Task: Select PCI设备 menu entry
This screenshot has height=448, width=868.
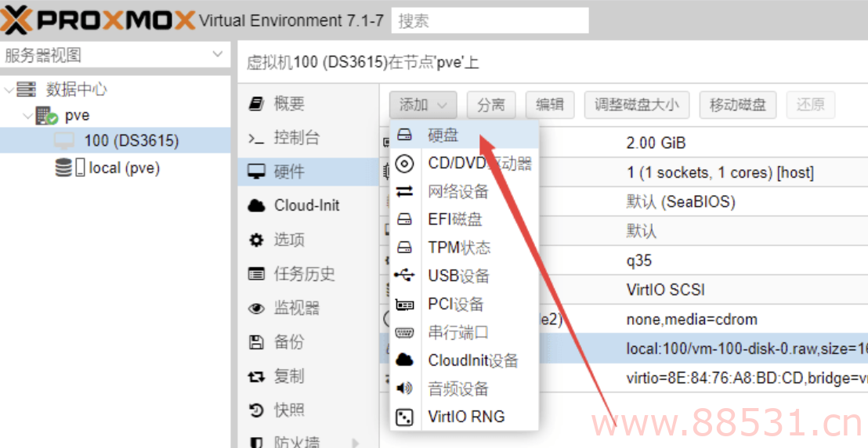Action: point(465,304)
